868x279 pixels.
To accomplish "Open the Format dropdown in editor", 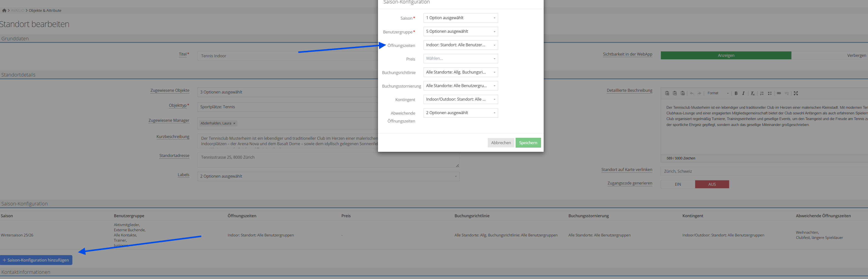I will pyautogui.click(x=718, y=93).
